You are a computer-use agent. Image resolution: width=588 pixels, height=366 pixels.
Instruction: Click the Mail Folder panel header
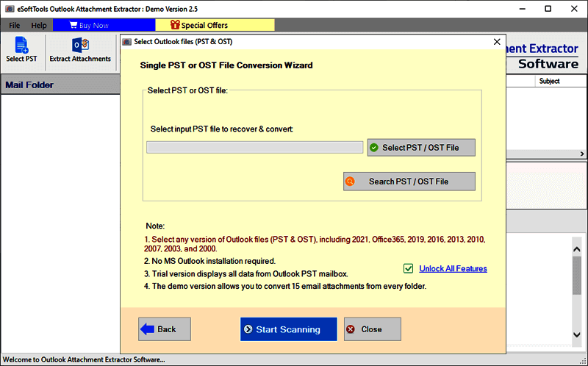click(x=60, y=85)
